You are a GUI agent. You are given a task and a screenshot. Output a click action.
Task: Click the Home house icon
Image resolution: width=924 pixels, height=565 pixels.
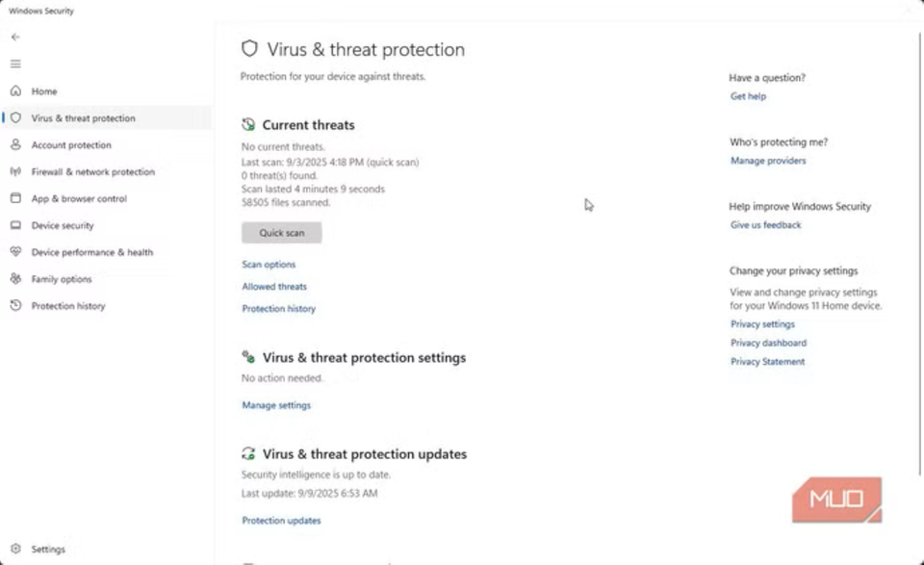click(x=15, y=91)
